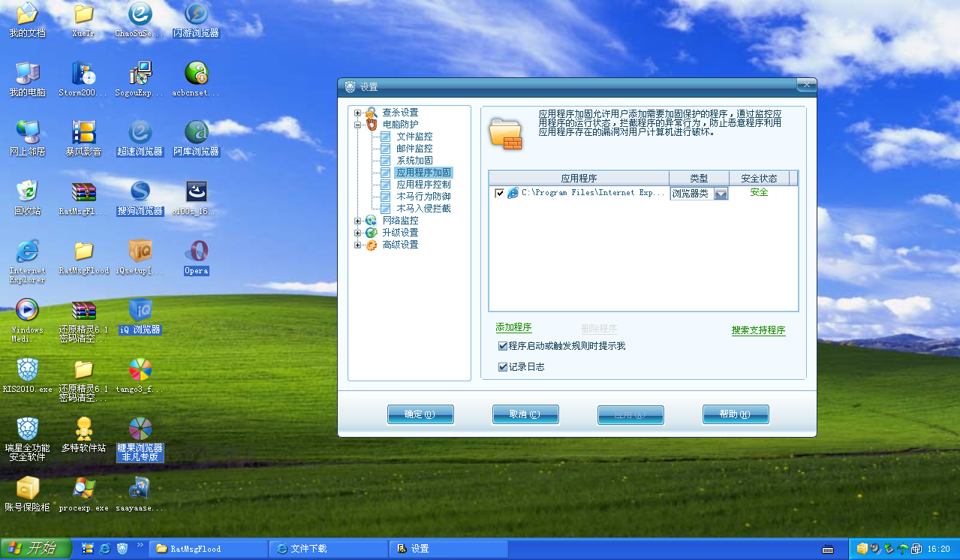Click 确定 button in settings dialog
The image size is (960, 560).
click(420, 414)
